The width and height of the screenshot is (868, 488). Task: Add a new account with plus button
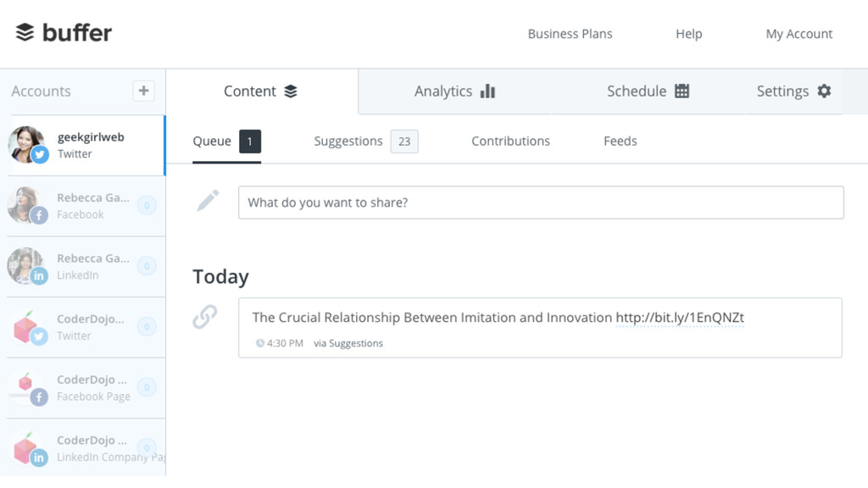click(x=143, y=91)
